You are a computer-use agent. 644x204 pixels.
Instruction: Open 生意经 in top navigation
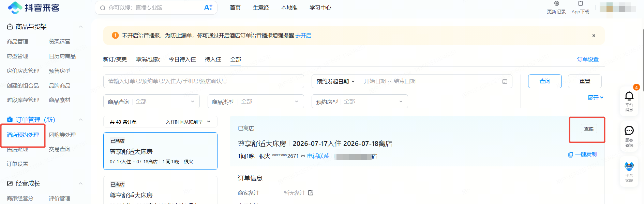coord(261,8)
